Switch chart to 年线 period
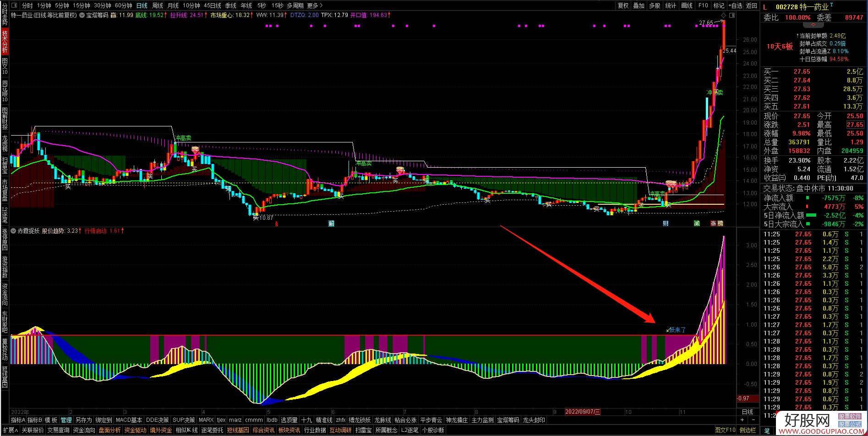 point(246,5)
